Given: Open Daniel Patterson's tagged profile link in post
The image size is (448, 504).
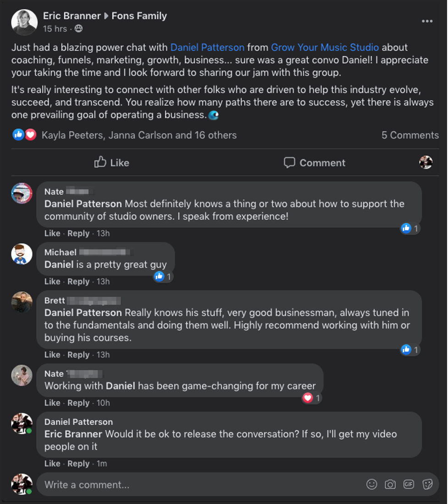Looking at the screenshot, I should coord(207,47).
